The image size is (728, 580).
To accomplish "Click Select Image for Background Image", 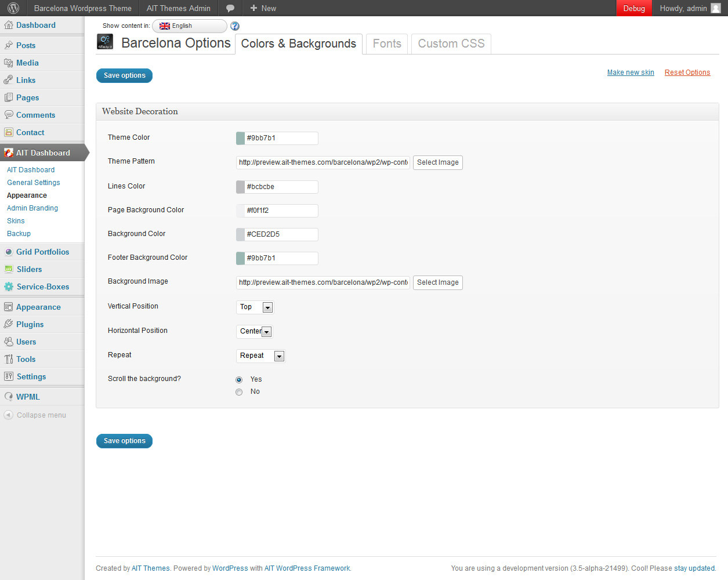I will coord(438,282).
